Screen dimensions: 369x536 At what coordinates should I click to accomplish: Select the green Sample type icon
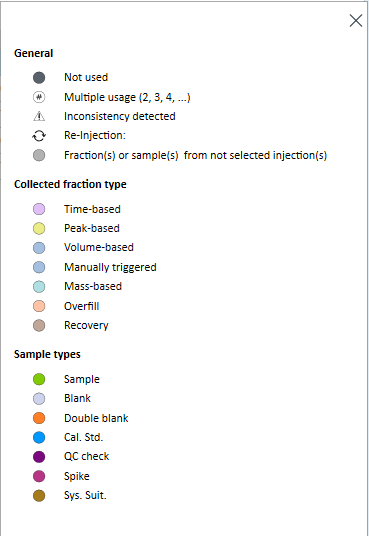(39, 379)
